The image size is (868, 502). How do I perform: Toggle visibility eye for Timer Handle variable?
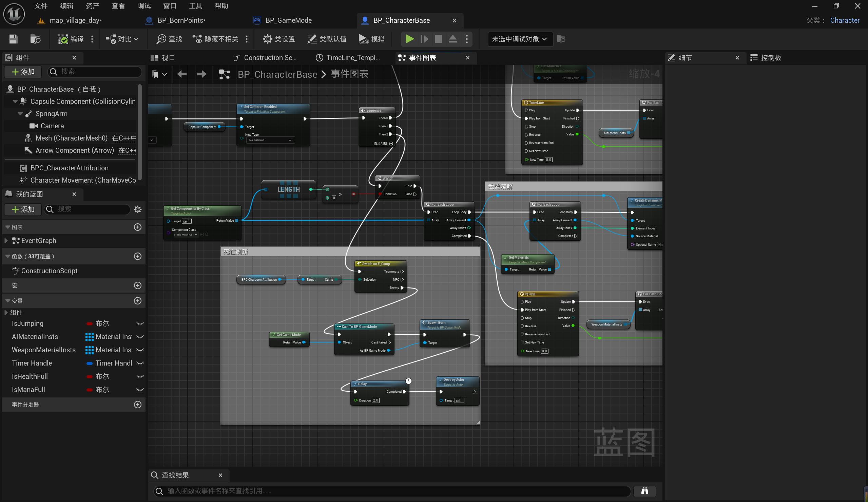point(140,363)
